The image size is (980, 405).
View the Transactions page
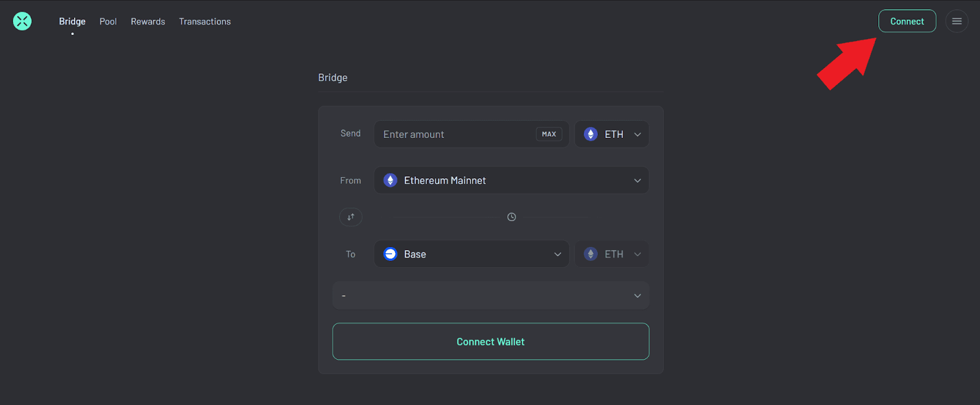(x=205, y=21)
